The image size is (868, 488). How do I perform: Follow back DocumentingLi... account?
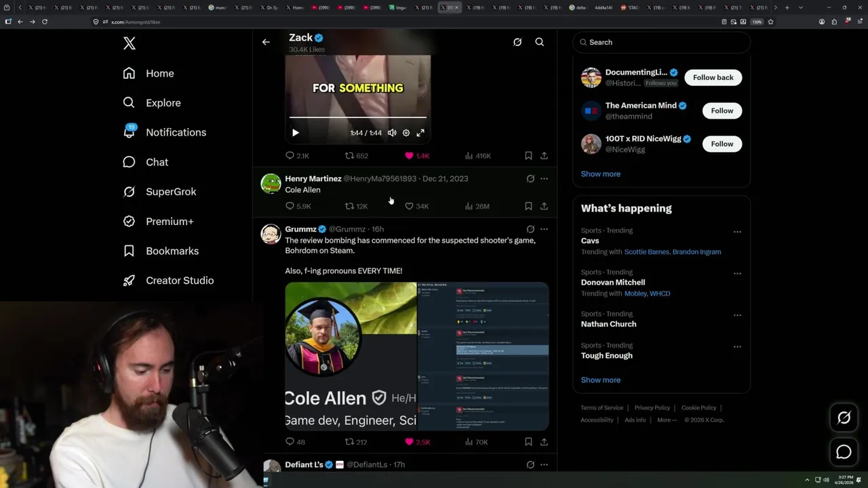click(x=713, y=77)
